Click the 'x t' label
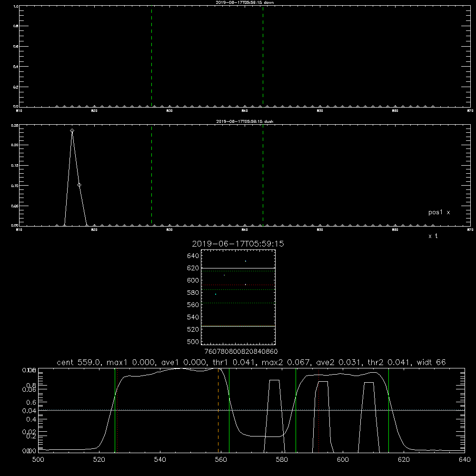The width and height of the screenshot is (476, 476). pos(433,236)
